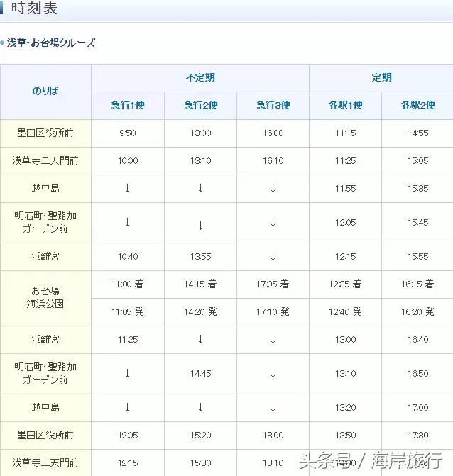453x476 pixels.
Task: Select the 9:50 departure time cell
Action: click(x=128, y=133)
